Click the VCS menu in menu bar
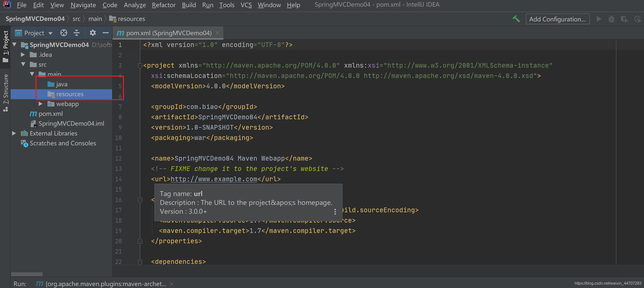Image resolution: width=644 pixels, height=288 pixels. pyautogui.click(x=247, y=4)
